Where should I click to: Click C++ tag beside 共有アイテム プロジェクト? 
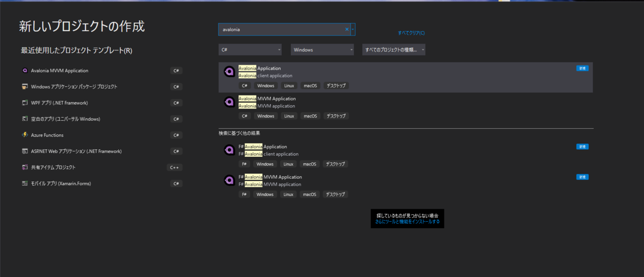(174, 167)
